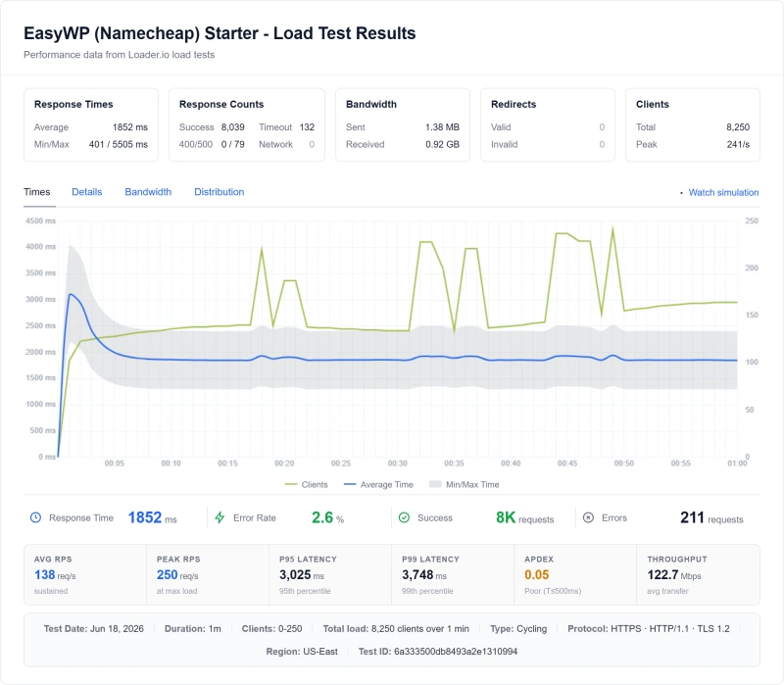
Task: Click the Received value 0.92 GB
Action: (x=442, y=144)
